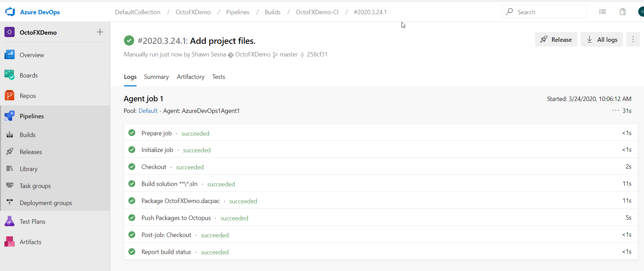Click the Release button
This screenshot has height=271, width=644.
point(556,39)
